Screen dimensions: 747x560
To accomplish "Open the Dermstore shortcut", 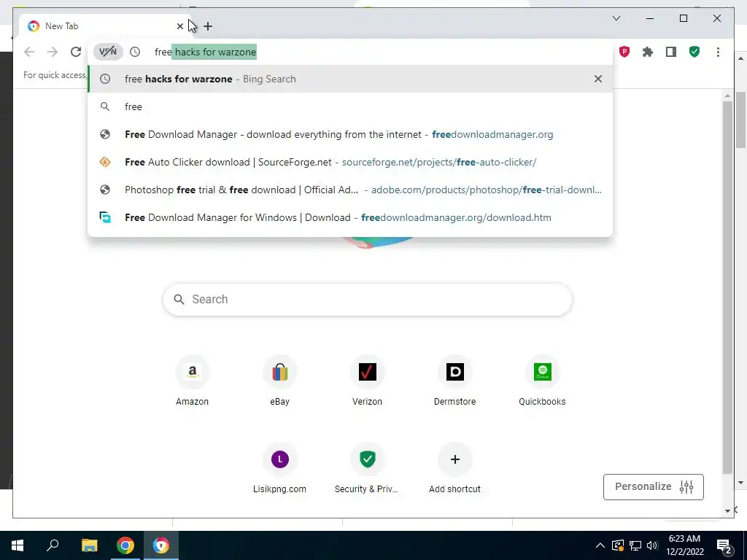I will 455,381.
